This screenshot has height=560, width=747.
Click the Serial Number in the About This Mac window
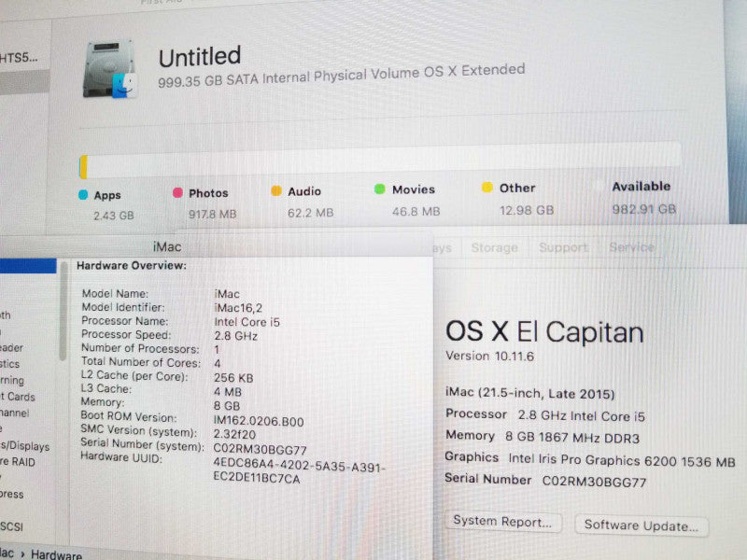pyautogui.click(x=545, y=481)
